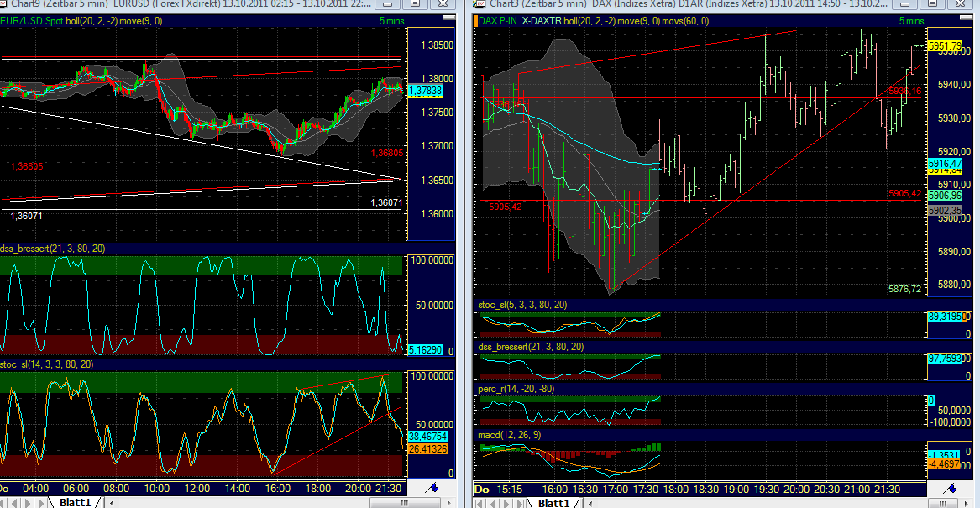Go to next sheet in EUR/USD window
This screenshot has width=980, height=508.
pos(29,502)
